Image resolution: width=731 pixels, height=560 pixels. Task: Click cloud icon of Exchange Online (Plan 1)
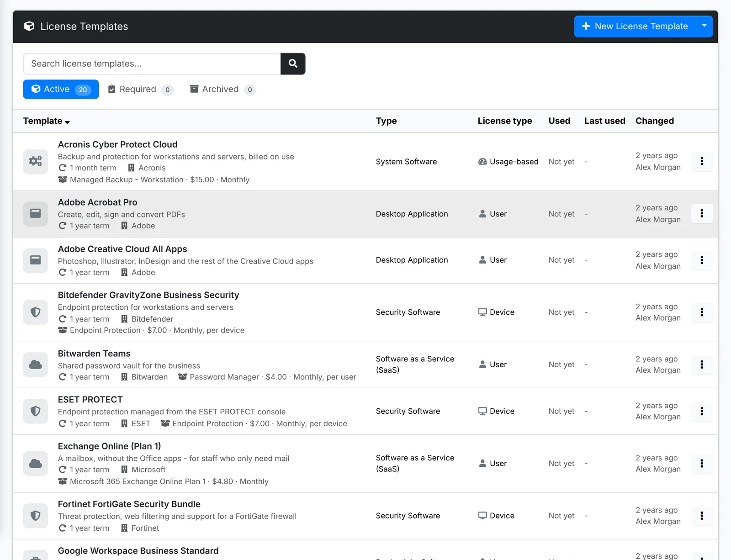point(36,464)
